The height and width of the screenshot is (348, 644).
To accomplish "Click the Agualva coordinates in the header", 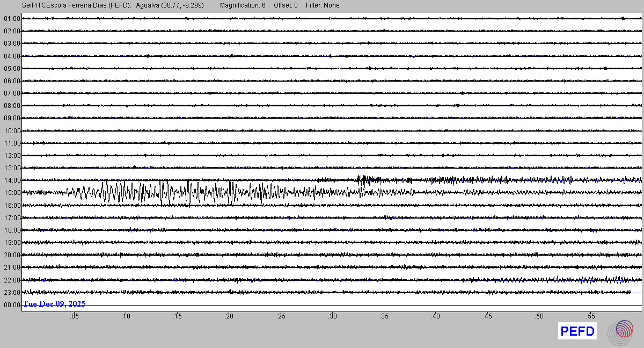I will coord(170,5).
